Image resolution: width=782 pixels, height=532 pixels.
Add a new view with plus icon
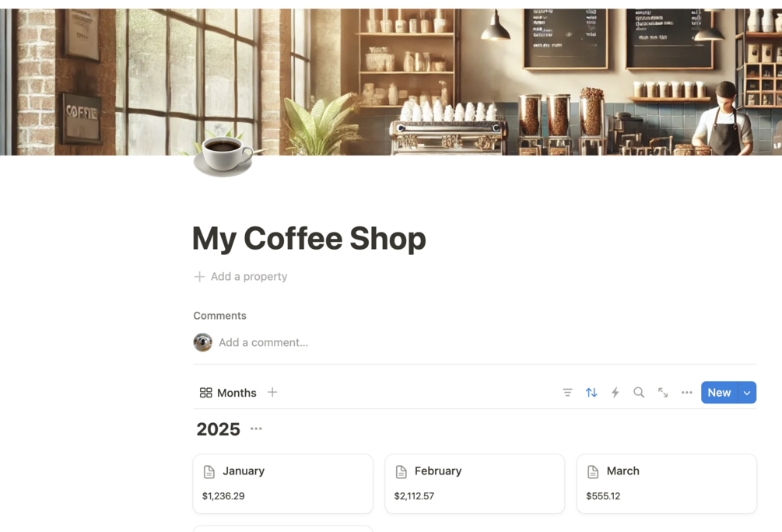272,393
